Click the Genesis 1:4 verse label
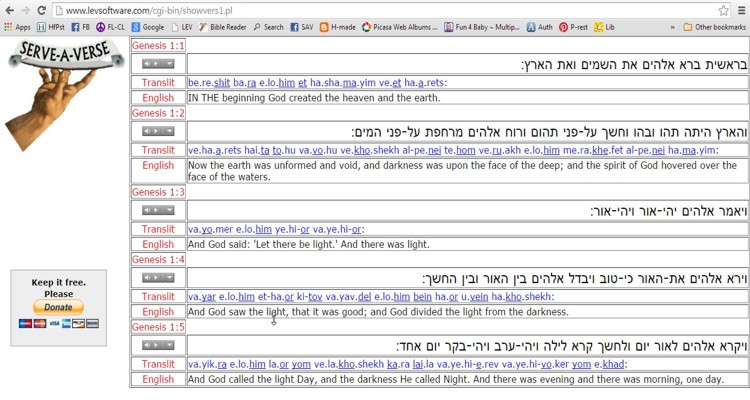750x400 pixels. (158, 260)
